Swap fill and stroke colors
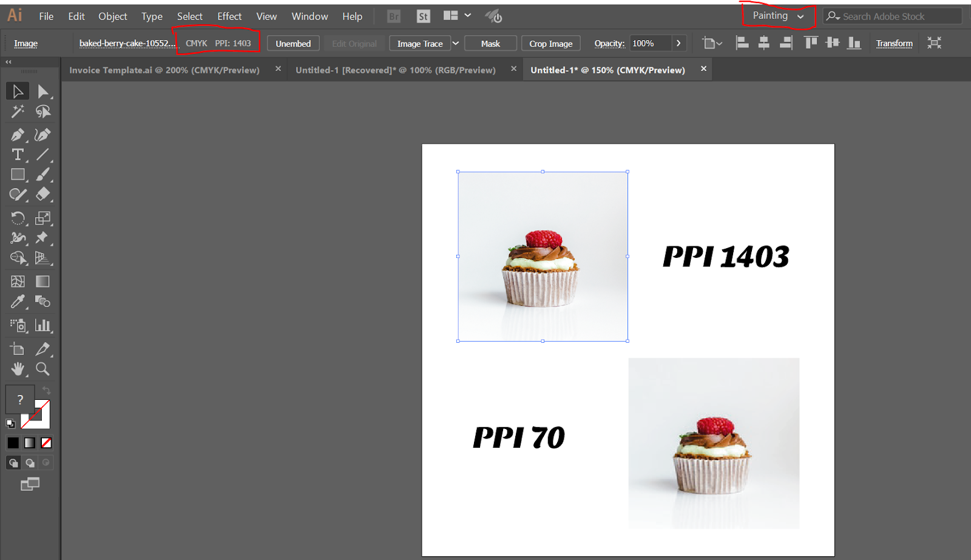 [x=47, y=391]
